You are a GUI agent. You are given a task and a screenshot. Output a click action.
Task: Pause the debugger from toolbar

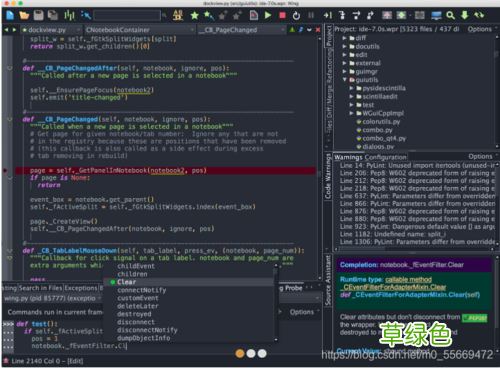point(311,15)
